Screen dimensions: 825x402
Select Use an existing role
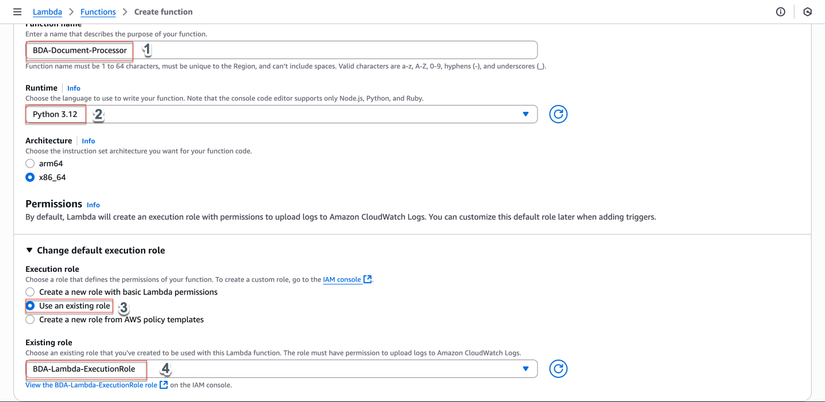coord(30,306)
